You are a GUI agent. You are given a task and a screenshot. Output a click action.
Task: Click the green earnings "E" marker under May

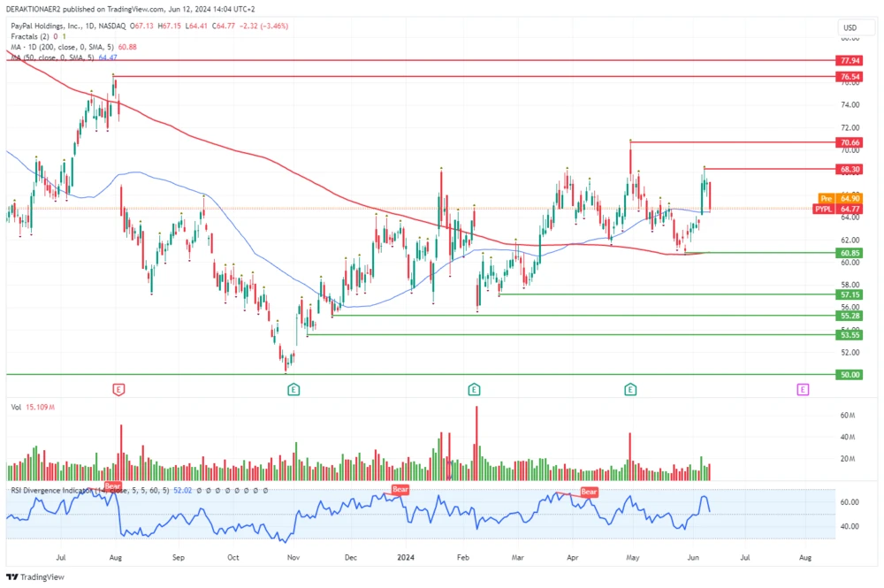click(x=630, y=389)
